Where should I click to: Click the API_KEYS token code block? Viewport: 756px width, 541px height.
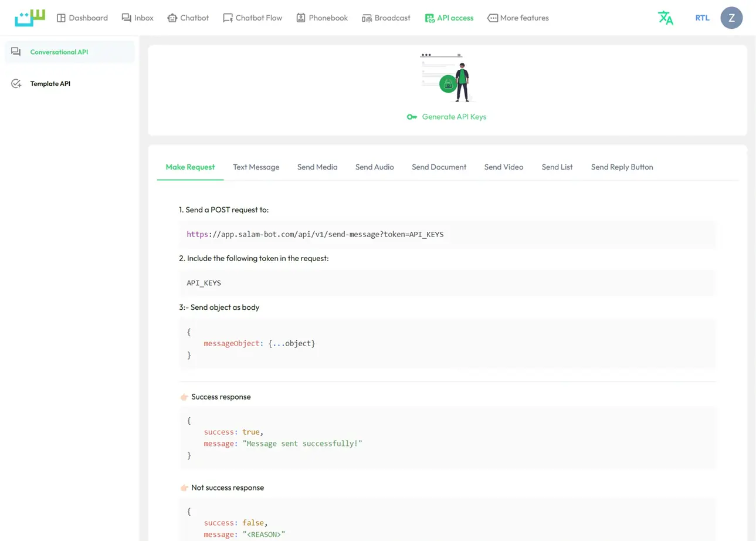pyautogui.click(x=448, y=283)
